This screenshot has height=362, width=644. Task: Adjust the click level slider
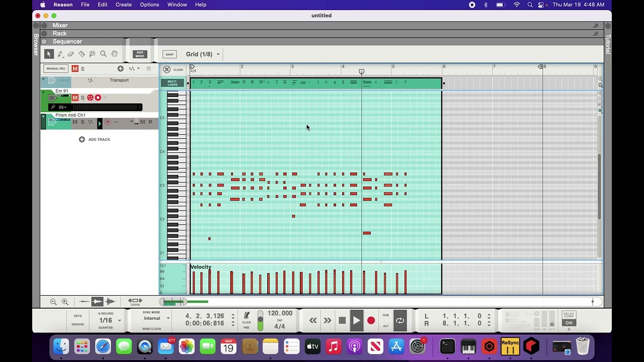click(x=260, y=321)
